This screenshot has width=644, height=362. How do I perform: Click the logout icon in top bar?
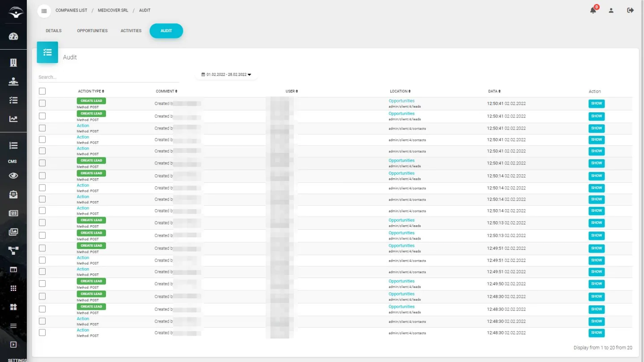(631, 10)
